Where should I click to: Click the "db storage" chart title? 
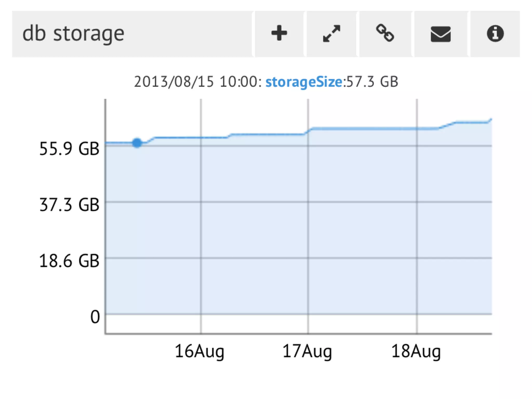click(x=73, y=34)
